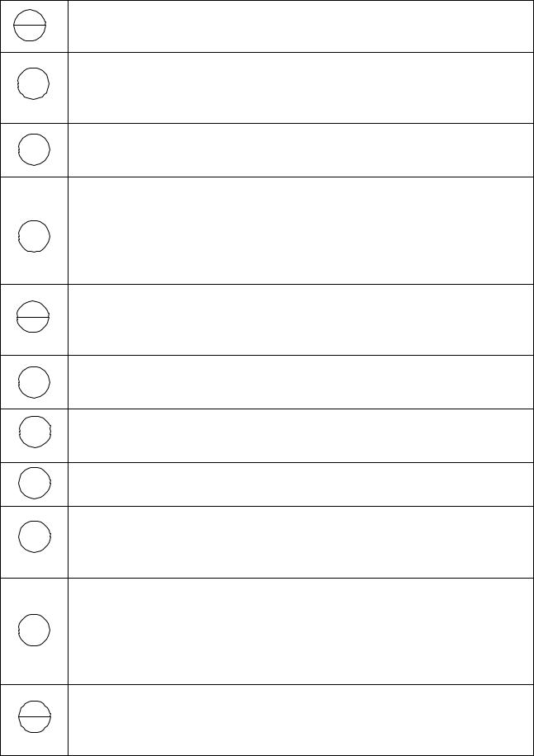
Task: Select the blank cell in the sixth row
Action: coord(300,382)
